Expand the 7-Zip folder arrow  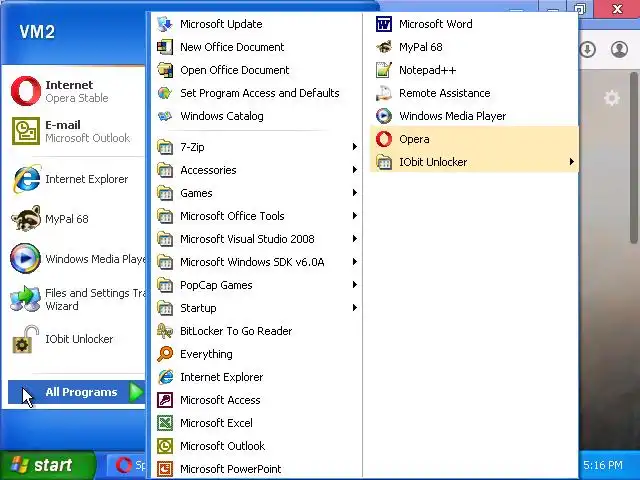[355, 147]
